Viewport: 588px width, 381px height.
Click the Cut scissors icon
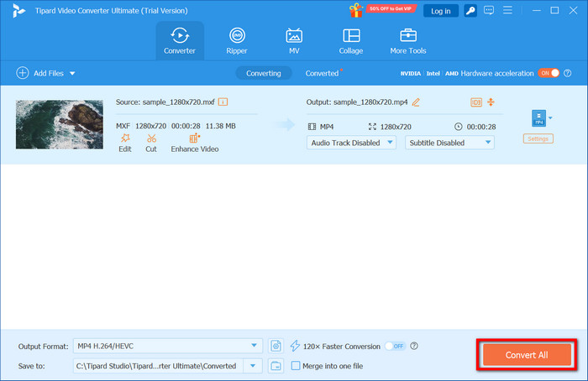click(x=151, y=138)
